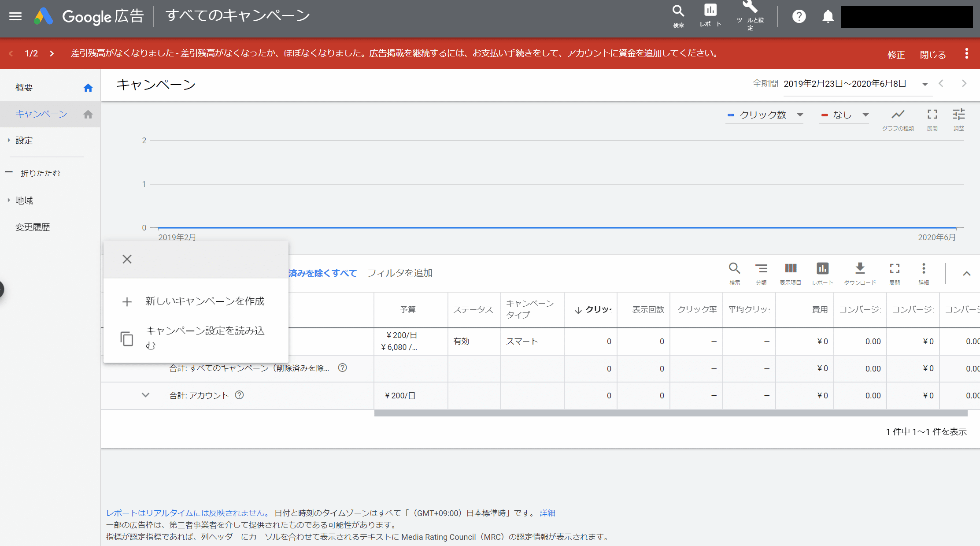Select 新しいキャンペーンを作成 menu item

point(204,301)
